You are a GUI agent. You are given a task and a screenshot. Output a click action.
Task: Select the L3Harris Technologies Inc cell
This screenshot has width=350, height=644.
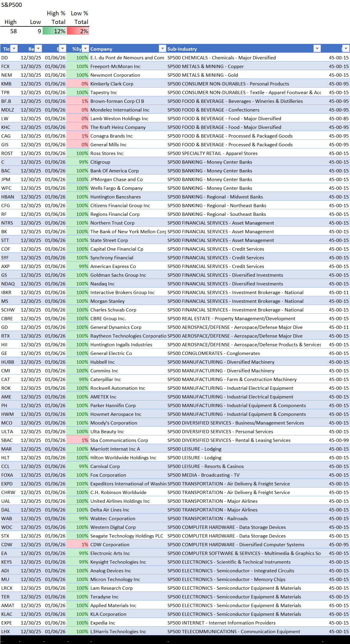tap(128, 631)
